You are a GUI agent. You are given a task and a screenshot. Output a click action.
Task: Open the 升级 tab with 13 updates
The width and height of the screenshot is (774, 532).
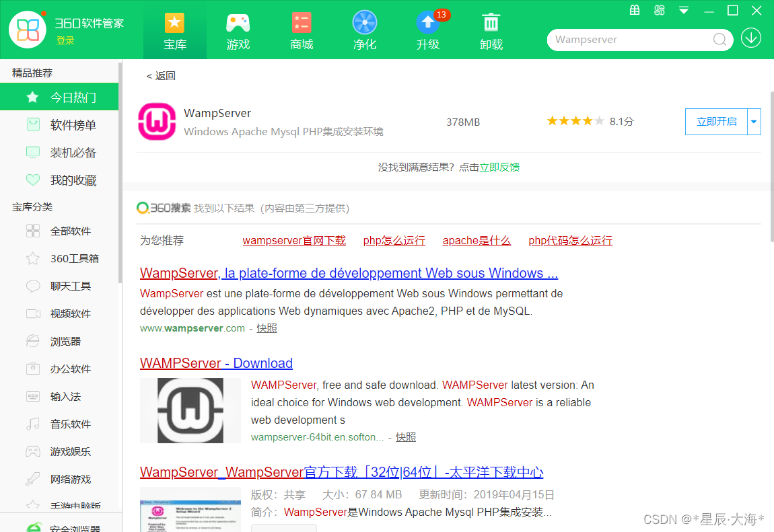[427, 30]
